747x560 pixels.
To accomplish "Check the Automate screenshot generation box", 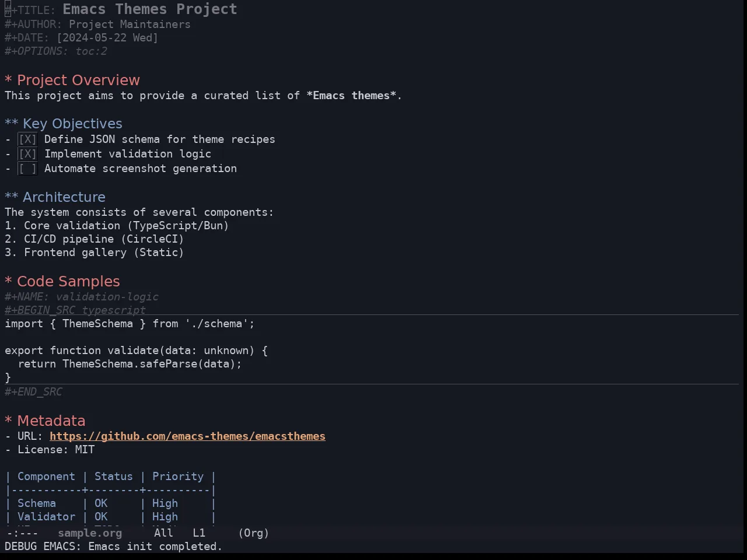I will click(x=27, y=169).
